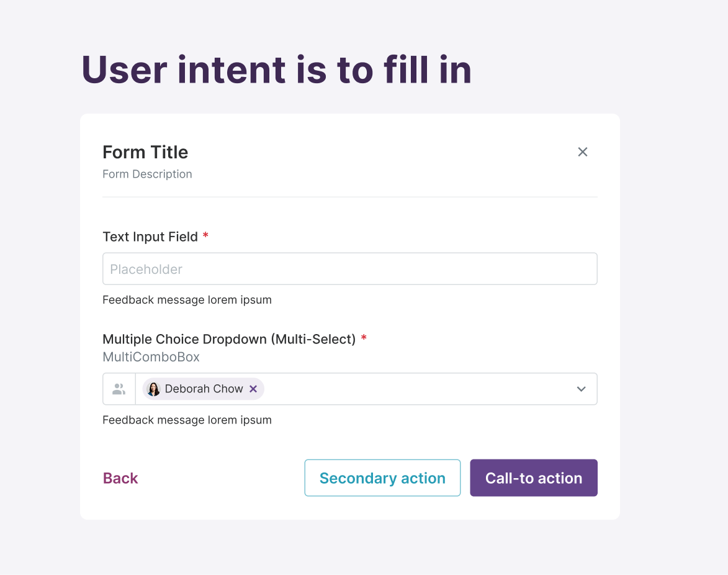728x575 pixels.
Task: Select Deborah Chow's avatar picture
Action: point(154,389)
